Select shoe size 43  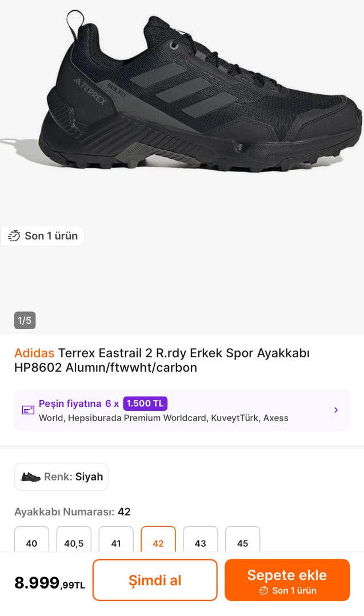(200, 543)
